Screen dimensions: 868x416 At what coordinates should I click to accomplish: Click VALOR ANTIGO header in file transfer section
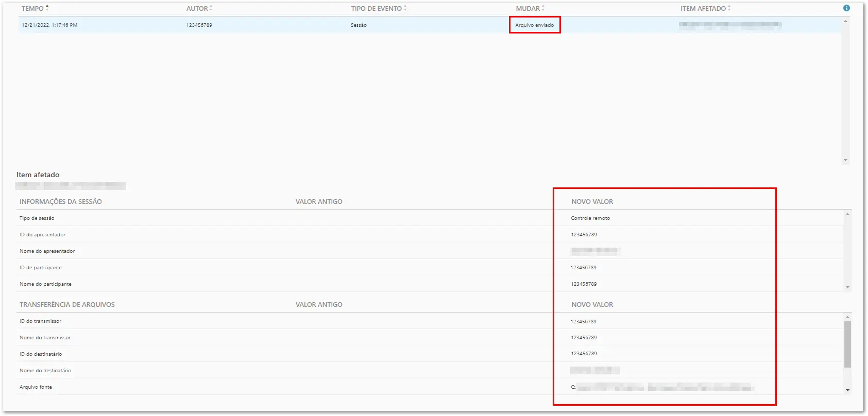(x=319, y=304)
